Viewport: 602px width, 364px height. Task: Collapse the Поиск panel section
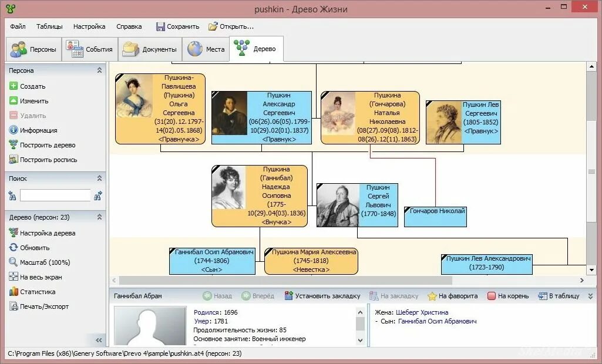tap(99, 178)
